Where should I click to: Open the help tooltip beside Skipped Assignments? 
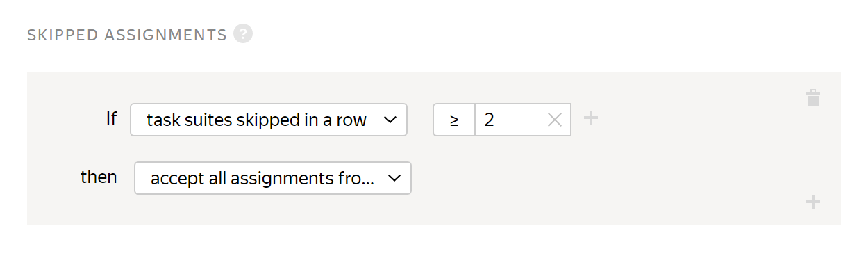[x=243, y=33]
